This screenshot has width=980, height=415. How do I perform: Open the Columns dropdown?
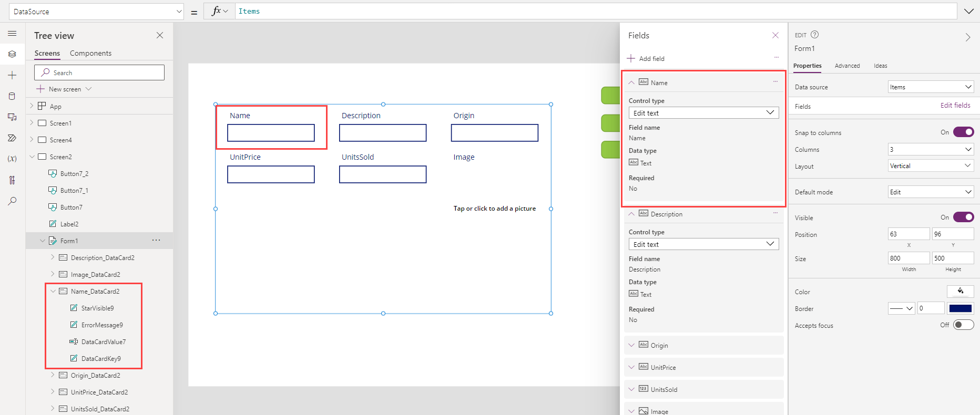tap(931, 149)
